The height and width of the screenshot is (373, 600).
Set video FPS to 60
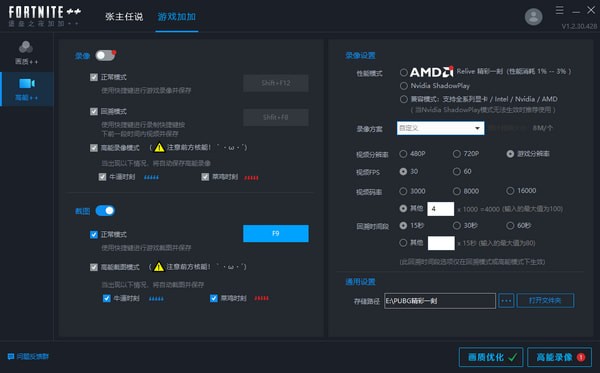pyautogui.click(x=457, y=171)
